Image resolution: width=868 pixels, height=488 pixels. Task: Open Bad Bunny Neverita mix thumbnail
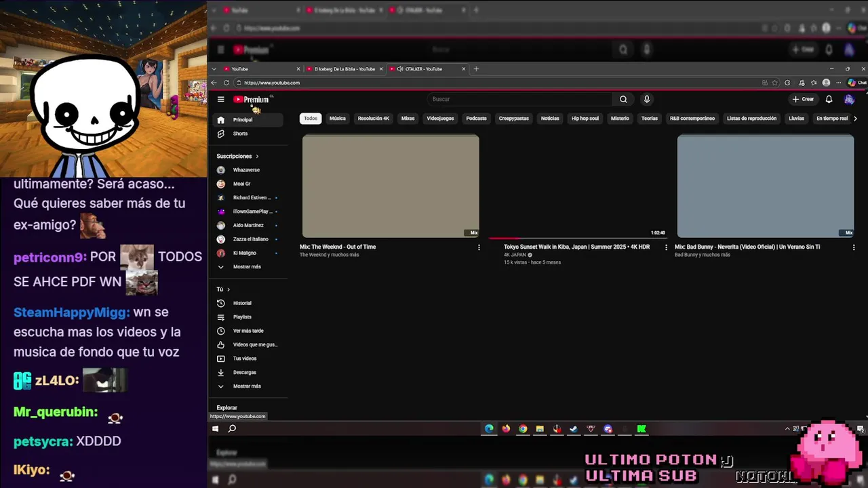[x=766, y=186]
